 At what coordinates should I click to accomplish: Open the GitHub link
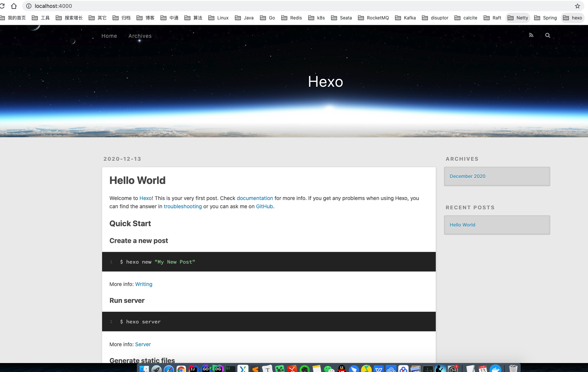[264, 206]
